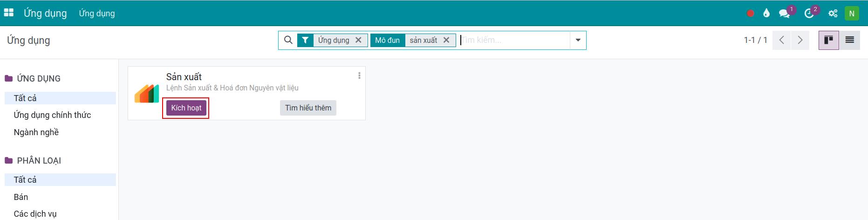
Task: Select Ngành nghề category
Action: tap(60, 132)
